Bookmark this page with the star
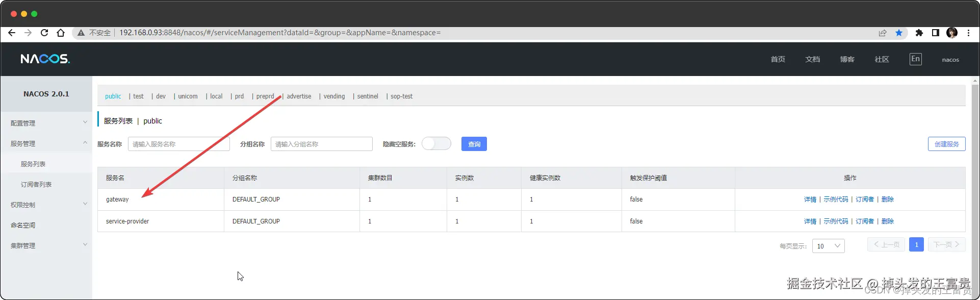980x300 pixels. pos(899,33)
